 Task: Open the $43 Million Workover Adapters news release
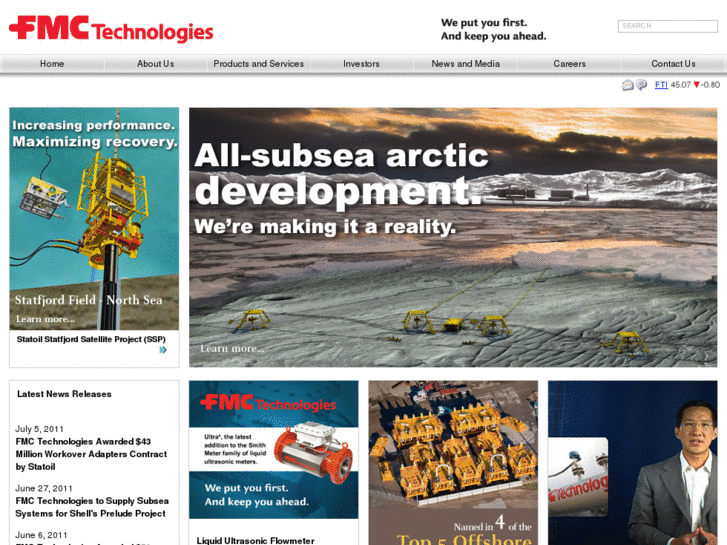pos(91,454)
